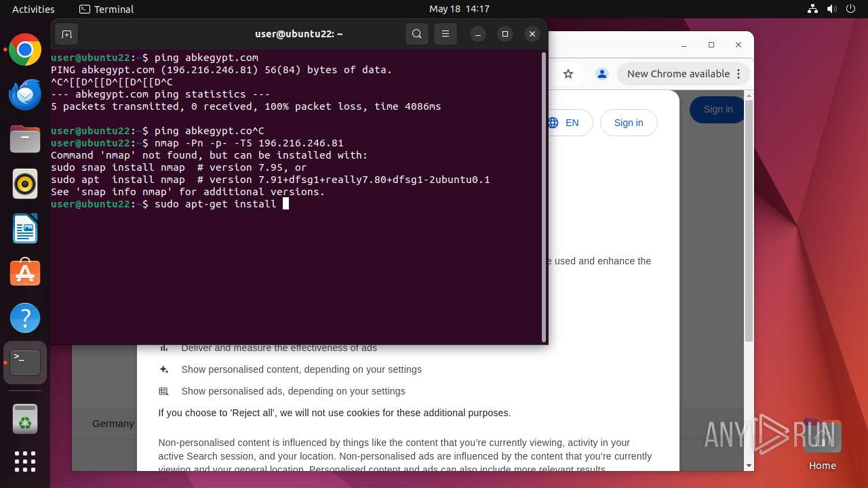Click New Chrome available update button
Screen dimensions: 868x488
[679, 74]
